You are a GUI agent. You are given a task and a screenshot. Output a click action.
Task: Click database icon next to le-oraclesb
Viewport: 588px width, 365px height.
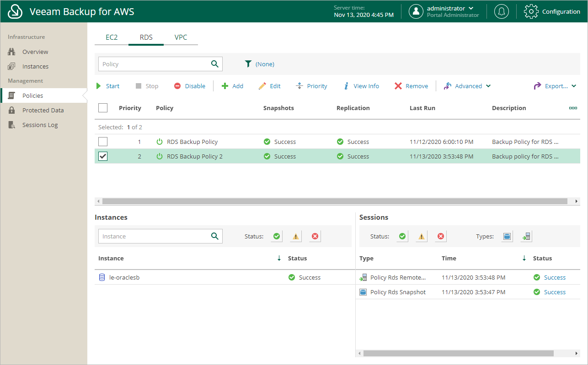point(102,277)
